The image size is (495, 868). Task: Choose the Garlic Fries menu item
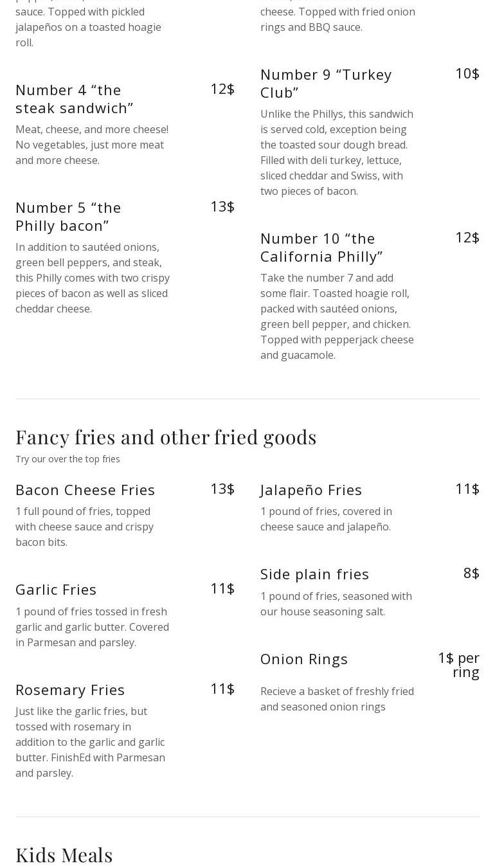click(x=56, y=589)
